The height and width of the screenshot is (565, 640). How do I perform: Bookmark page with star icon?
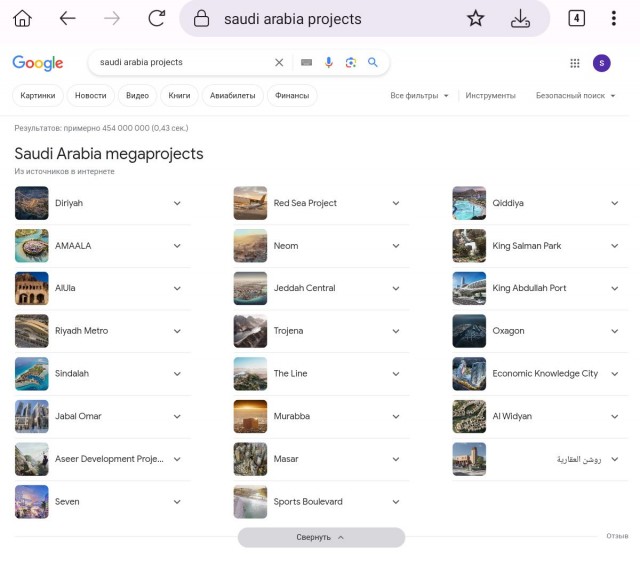[476, 18]
